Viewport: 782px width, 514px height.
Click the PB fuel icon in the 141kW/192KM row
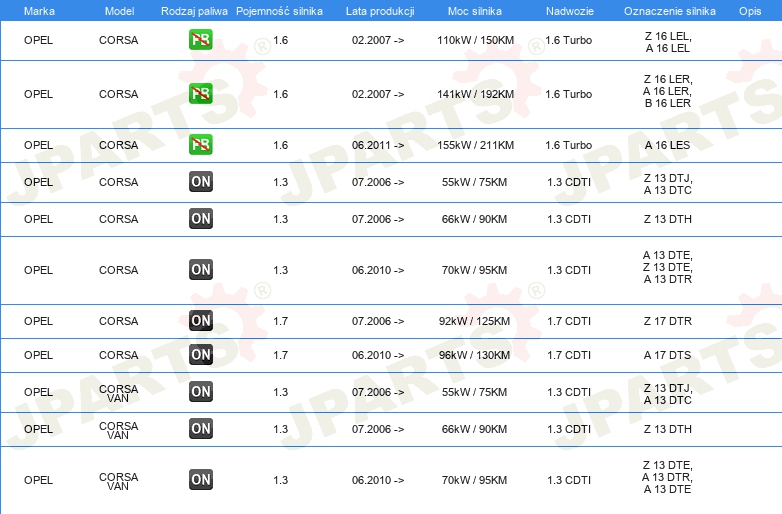(x=201, y=94)
